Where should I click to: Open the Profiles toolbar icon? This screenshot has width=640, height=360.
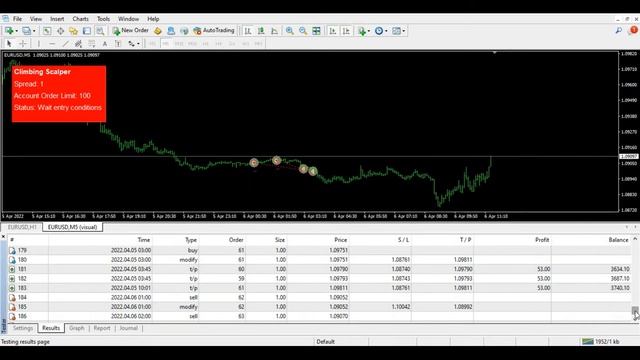(26, 31)
